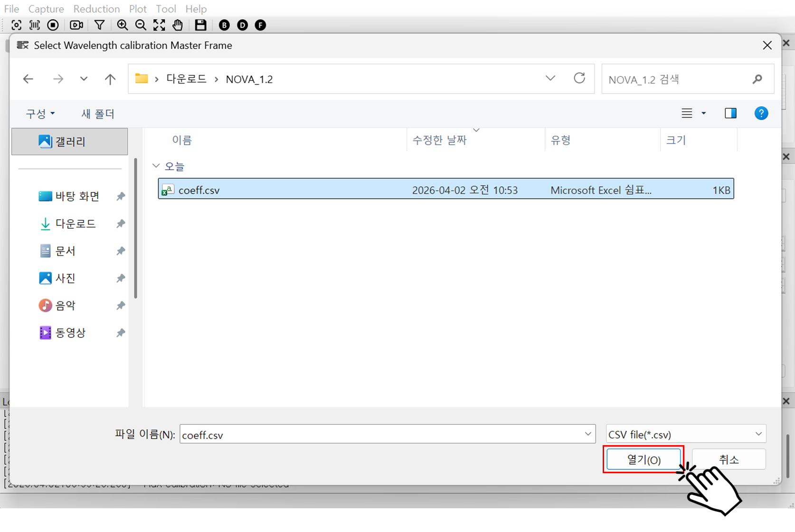Toggle the preview pane icon
This screenshot has height=532, width=795.
click(730, 113)
